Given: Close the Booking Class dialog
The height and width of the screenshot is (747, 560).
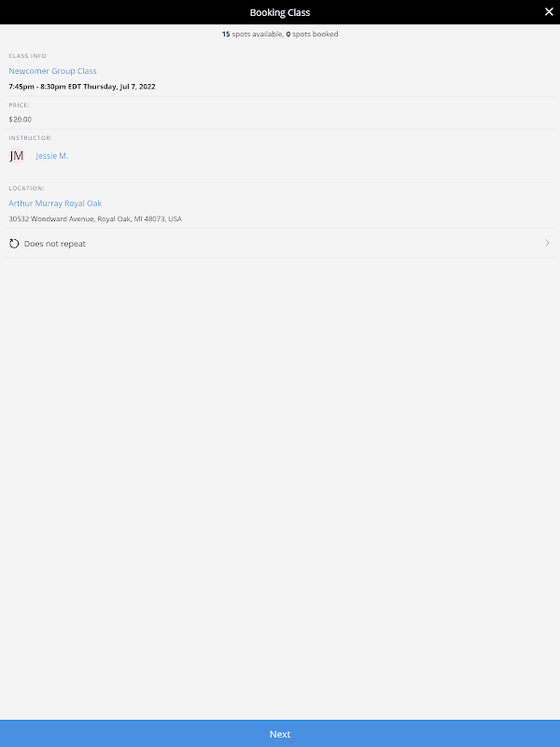Looking at the screenshot, I should [x=549, y=12].
